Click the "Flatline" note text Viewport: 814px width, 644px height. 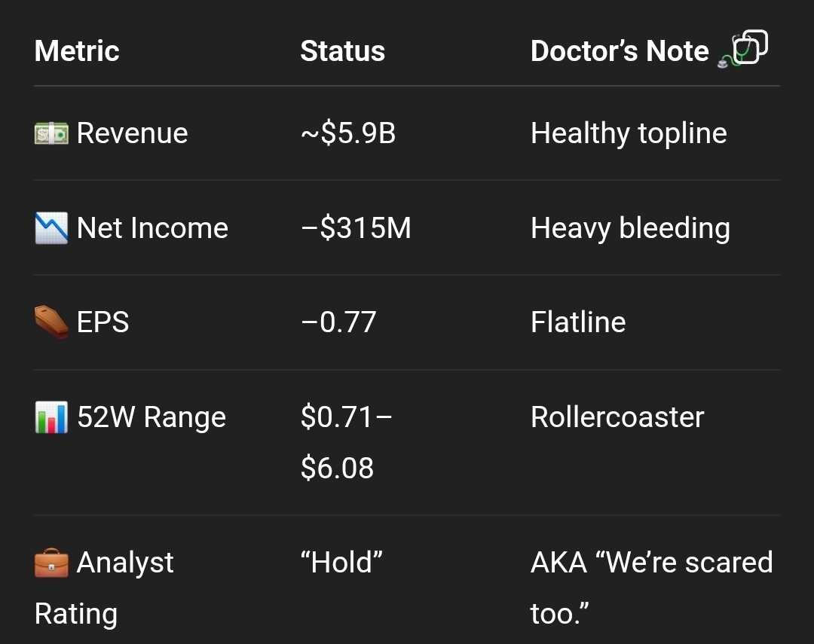pos(578,322)
